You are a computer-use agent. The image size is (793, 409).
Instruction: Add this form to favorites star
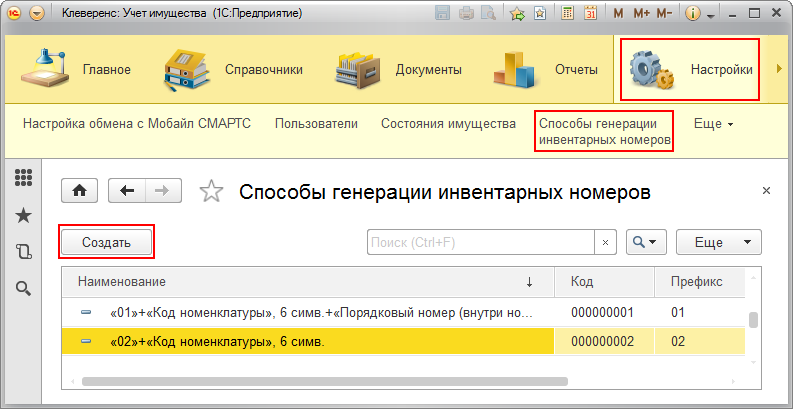[x=211, y=191]
